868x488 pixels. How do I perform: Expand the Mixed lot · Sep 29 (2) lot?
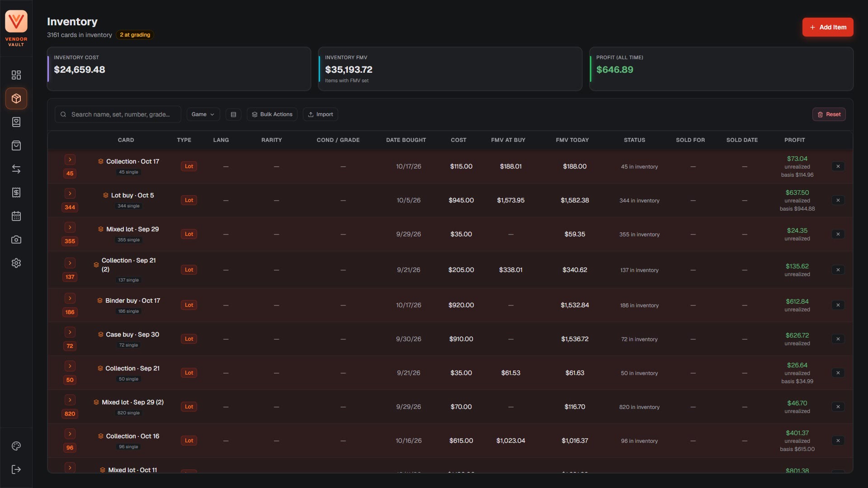click(70, 400)
